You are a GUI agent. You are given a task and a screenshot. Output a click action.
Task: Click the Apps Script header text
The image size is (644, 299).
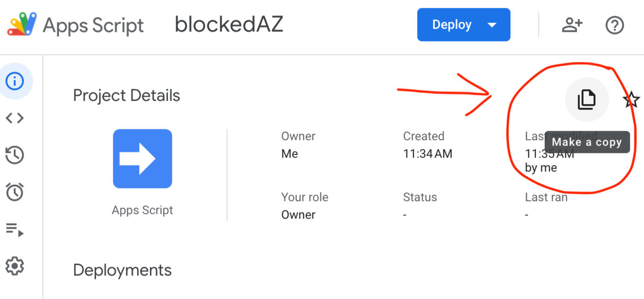coord(93,25)
